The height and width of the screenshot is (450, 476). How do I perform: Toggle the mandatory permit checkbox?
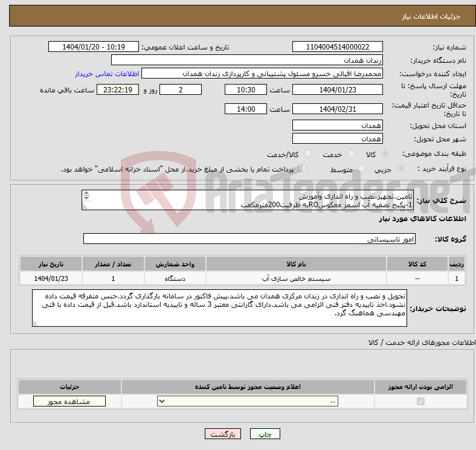[420, 402]
